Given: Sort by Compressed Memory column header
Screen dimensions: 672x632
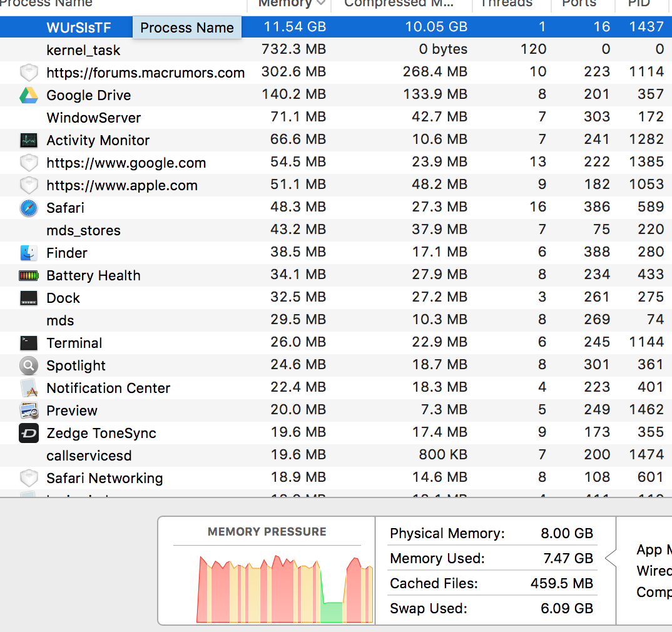Looking at the screenshot, I should (400, 4).
